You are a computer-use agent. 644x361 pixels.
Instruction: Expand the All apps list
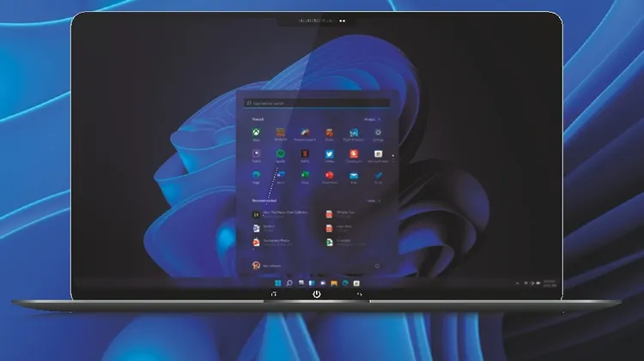372,119
